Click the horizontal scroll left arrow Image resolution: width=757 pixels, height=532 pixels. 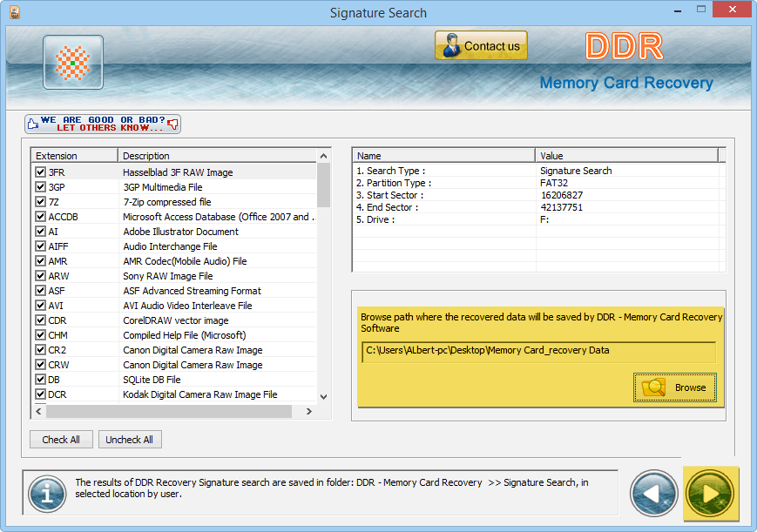click(x=38, y=411)
